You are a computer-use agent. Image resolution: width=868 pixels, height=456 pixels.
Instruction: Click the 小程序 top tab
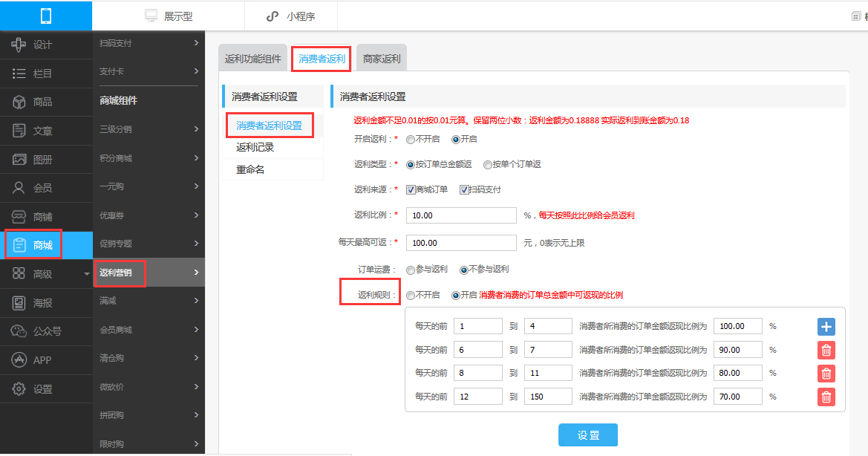pyautogui.click(x=291, y=16)
